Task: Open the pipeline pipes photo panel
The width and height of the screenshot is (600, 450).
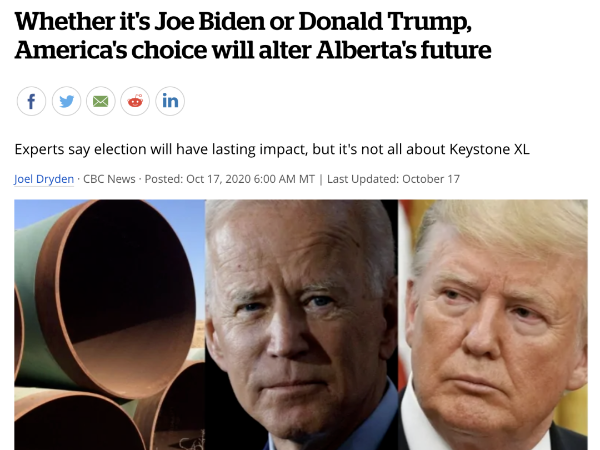Action: [110, 324]
